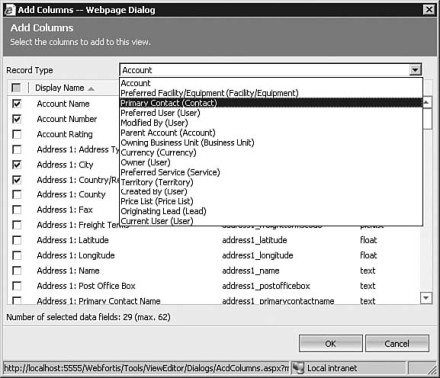
Task: Close the Add Columns dialog window
Action: (x=429, y=9)
